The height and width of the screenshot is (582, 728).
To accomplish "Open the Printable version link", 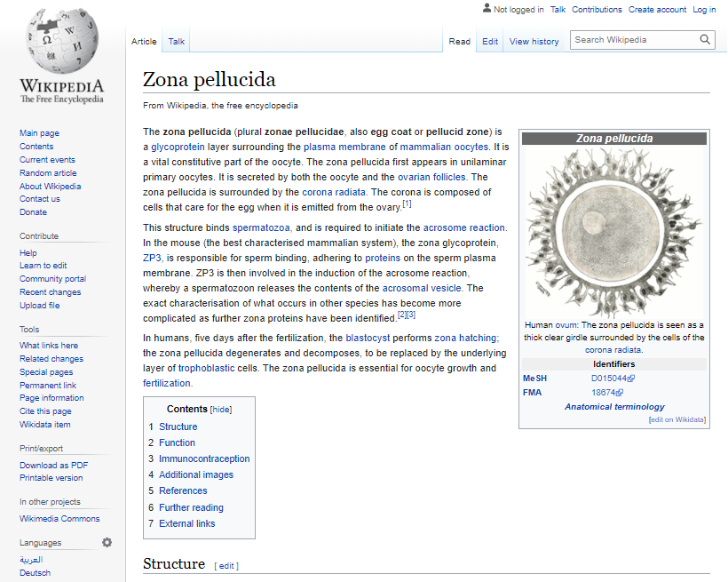I will [51, 478].
